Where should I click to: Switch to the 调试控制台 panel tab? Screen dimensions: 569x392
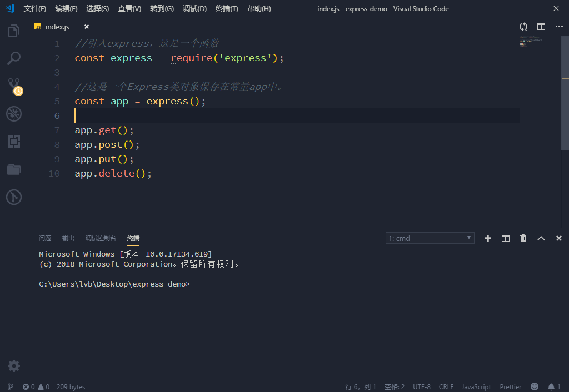coord(101,238)
